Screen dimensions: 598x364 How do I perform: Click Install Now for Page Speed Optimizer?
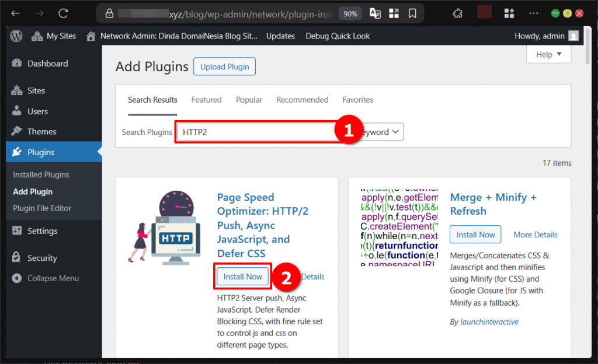(x=242, y=276)
